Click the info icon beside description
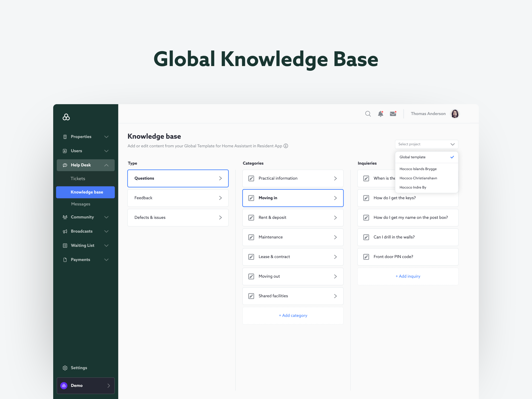The width and height of the screenshot is (532, 399). click(286, 146)
